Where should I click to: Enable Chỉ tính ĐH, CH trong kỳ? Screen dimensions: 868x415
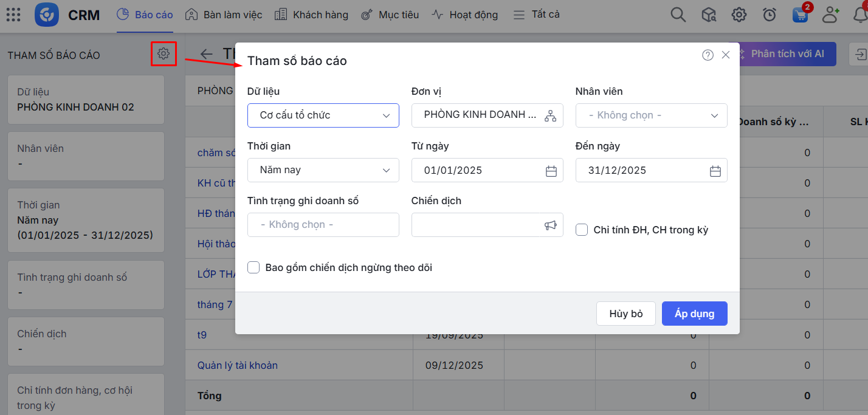(x=582, y=230)
